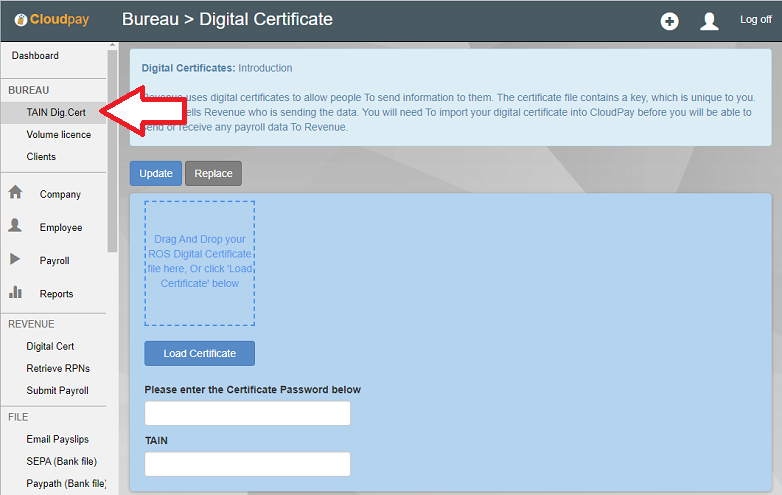782x495 pixels.
Task: Click the Employee person icon
Action: (15, 226)
